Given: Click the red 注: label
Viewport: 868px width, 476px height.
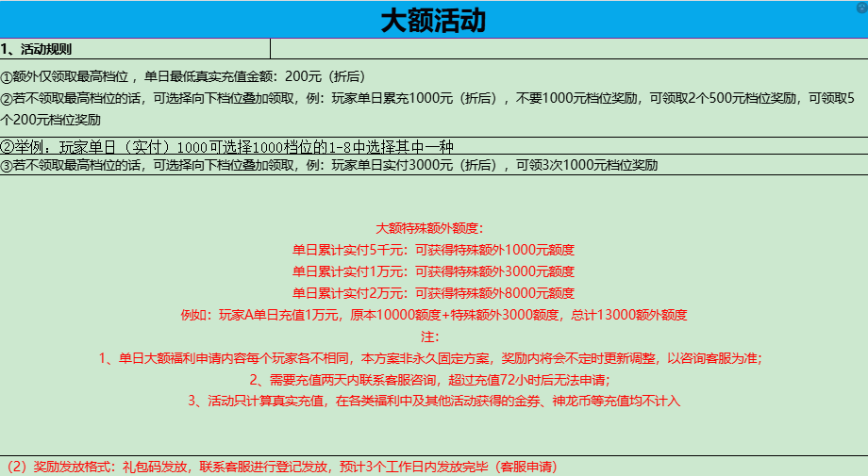Looking at the screenshot, I should [429, 336].
